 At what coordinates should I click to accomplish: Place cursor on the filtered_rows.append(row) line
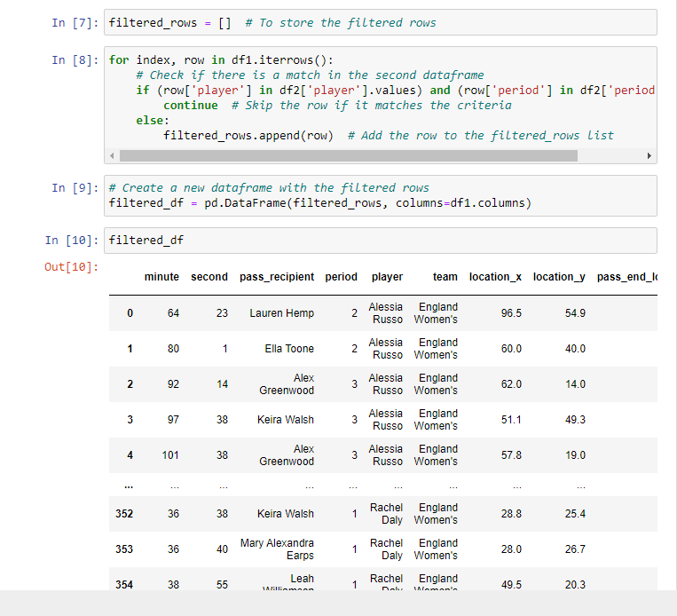248,135
